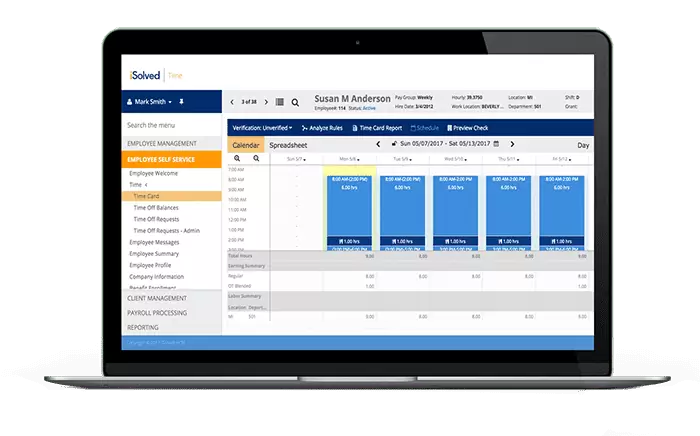Go to the previous employee record
700x436 pixels.
tap(232, 102)
